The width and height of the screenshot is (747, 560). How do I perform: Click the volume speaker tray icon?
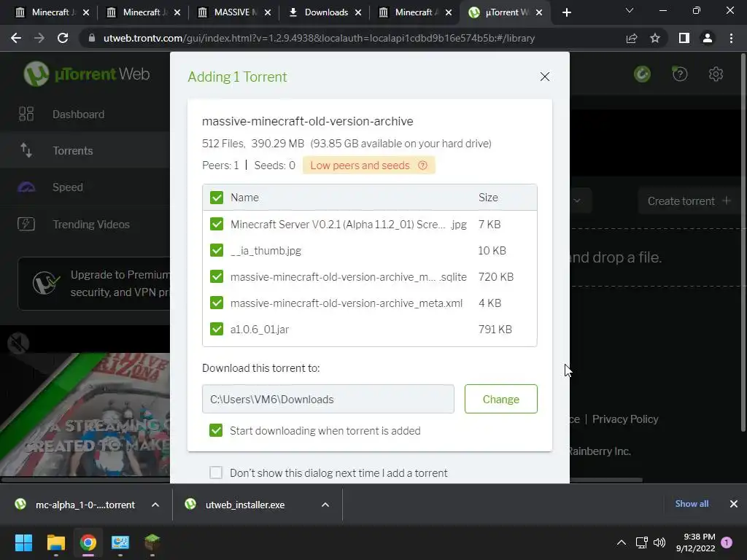[x=659, y=542]
